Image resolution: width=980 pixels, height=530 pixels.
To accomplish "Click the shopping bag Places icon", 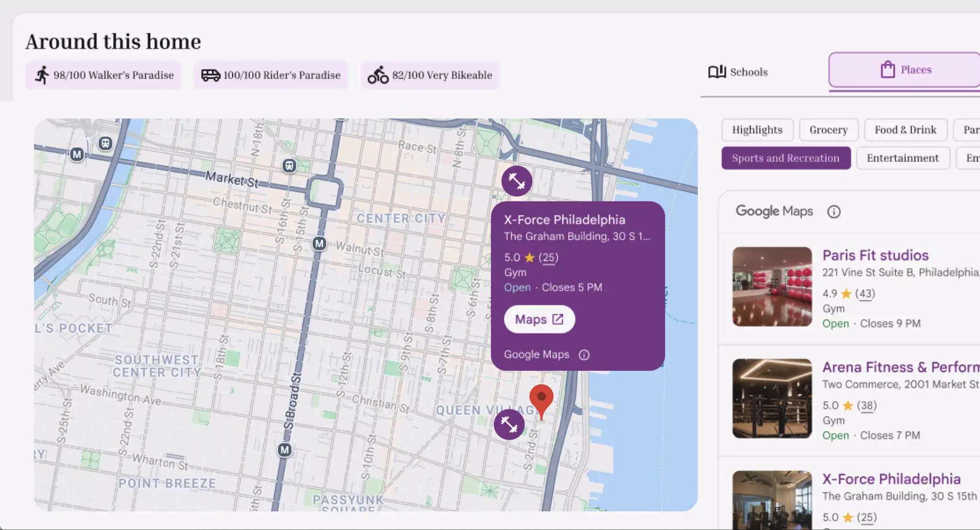I will click(887, 70).
